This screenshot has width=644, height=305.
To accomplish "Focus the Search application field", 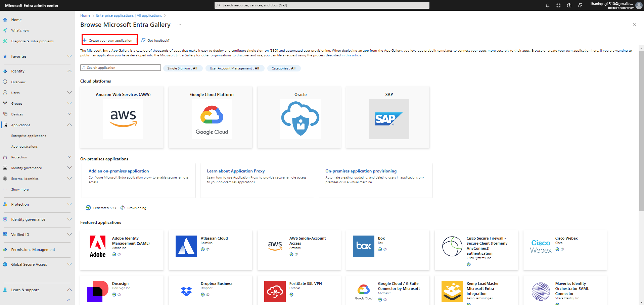I will tap(121, 68).
